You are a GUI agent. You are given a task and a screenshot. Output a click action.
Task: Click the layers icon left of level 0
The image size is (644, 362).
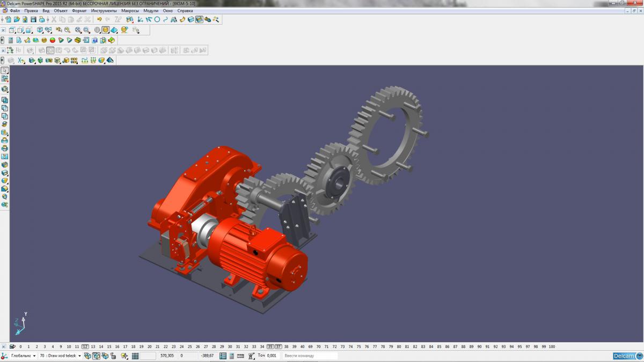point(12,346)
